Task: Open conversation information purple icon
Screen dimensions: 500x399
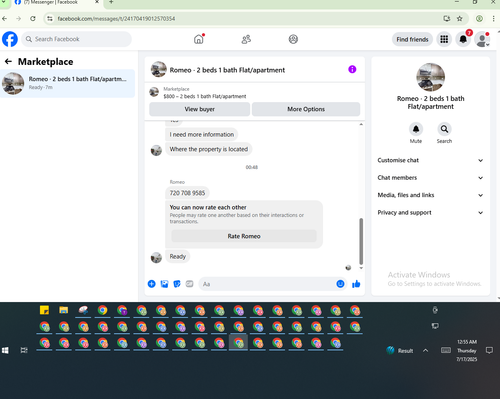Action: [x=352, y=69]
